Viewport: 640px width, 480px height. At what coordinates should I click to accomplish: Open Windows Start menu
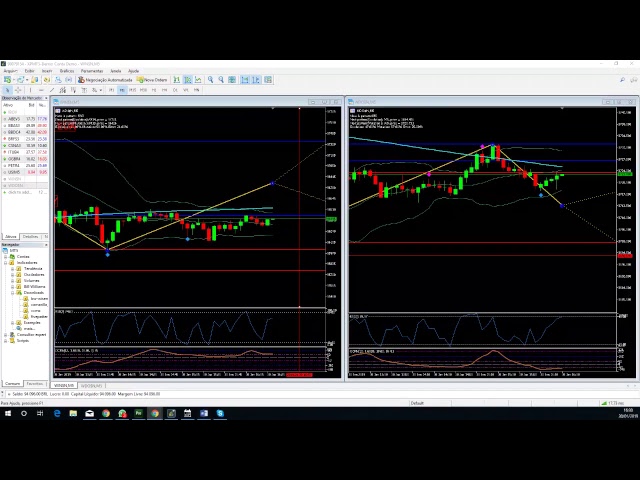8,413
